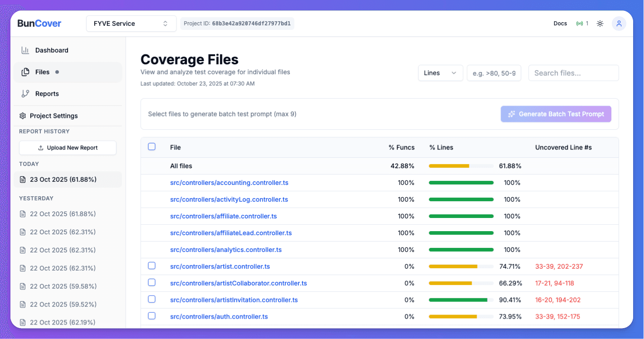
Task: Expand the coverage threshold filter field
Action: coord(494,73)
